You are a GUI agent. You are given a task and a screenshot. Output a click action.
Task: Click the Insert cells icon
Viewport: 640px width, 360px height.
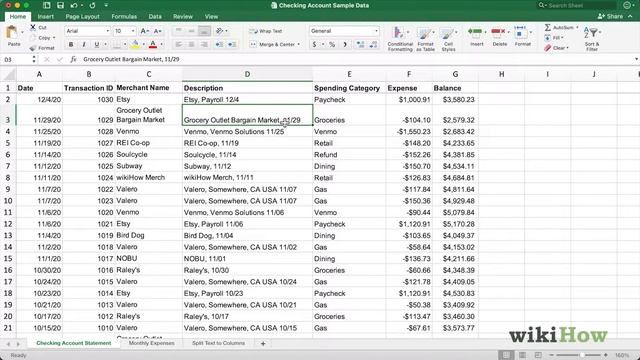[476, 33]
